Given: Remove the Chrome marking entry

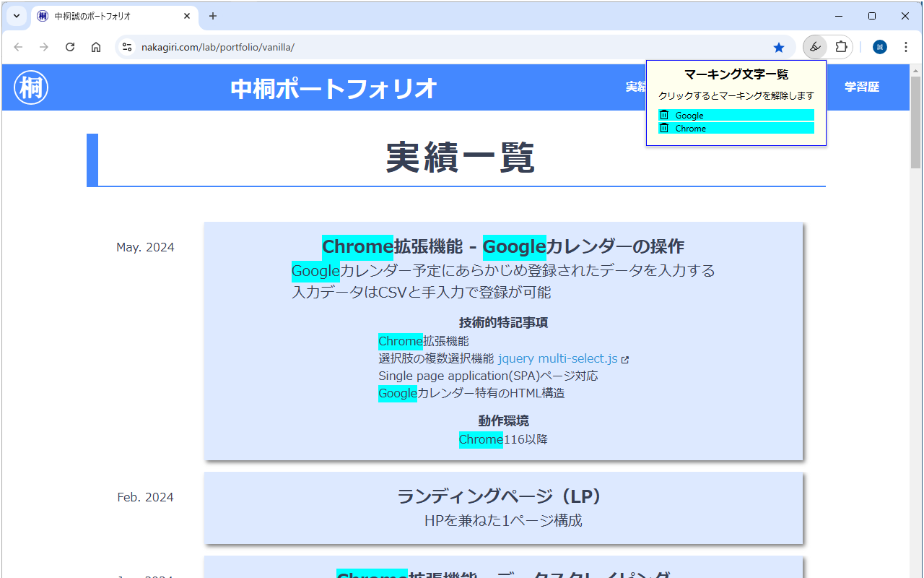Looking at the screenshot, I should (736, 128).
